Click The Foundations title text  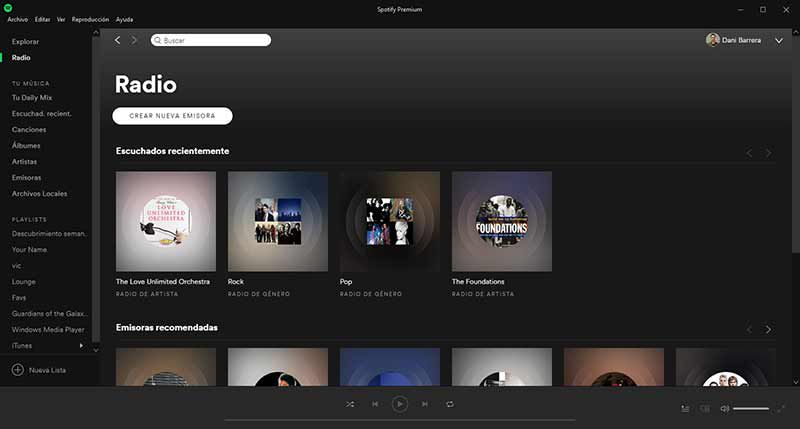(x=478, y=282)
